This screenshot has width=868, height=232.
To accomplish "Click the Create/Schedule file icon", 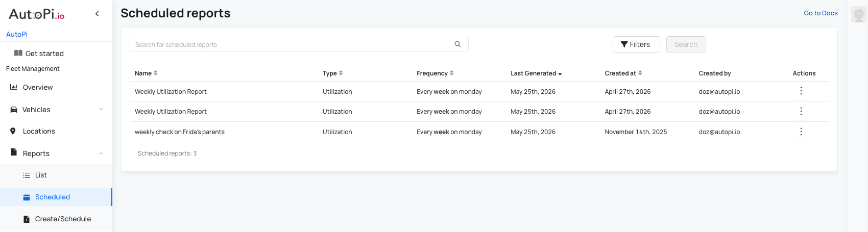I will coord(27,219).
